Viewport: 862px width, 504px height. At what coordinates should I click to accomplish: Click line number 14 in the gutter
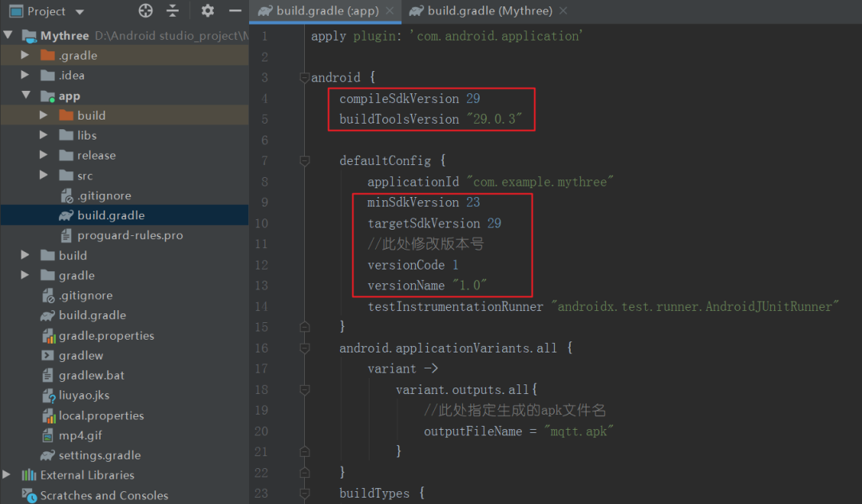tap(262, 306)
